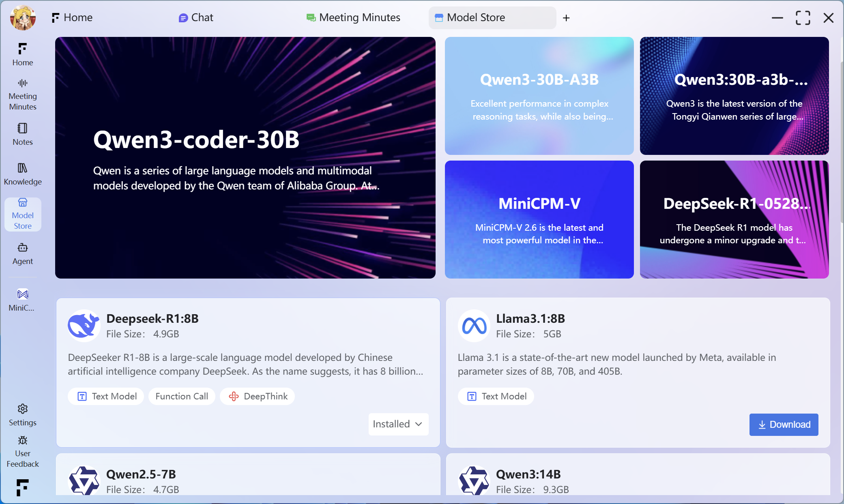Viewport: 844px width, 504px height.
Task: Open the MiniC... sidebar shortcut
Action: coord(23,299)
